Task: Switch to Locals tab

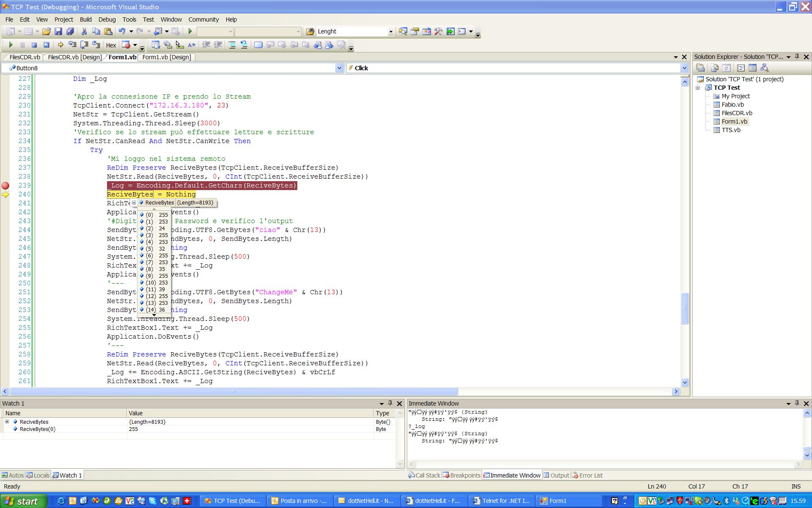Action: [38, 475]
